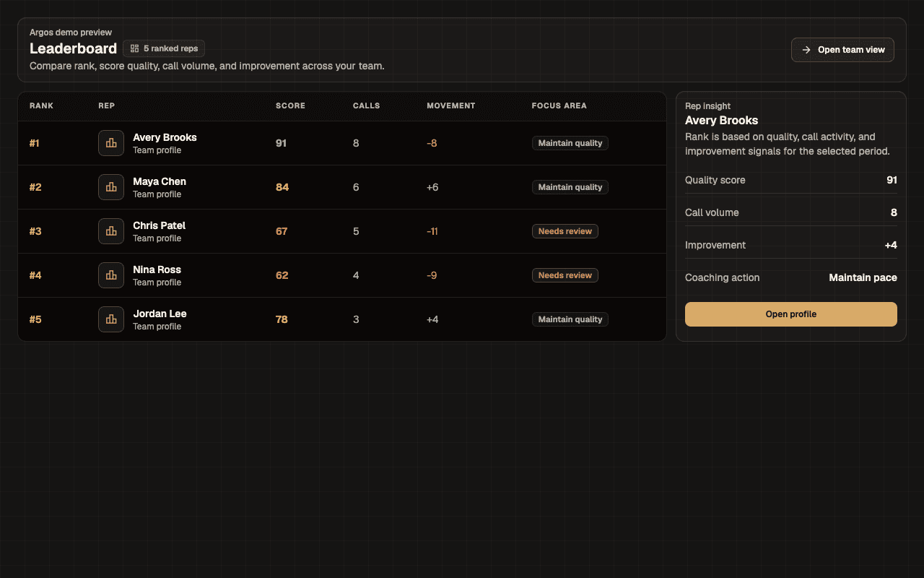
Task: Click the grid icon in ranked reps badge
Action: coord(134,48)
